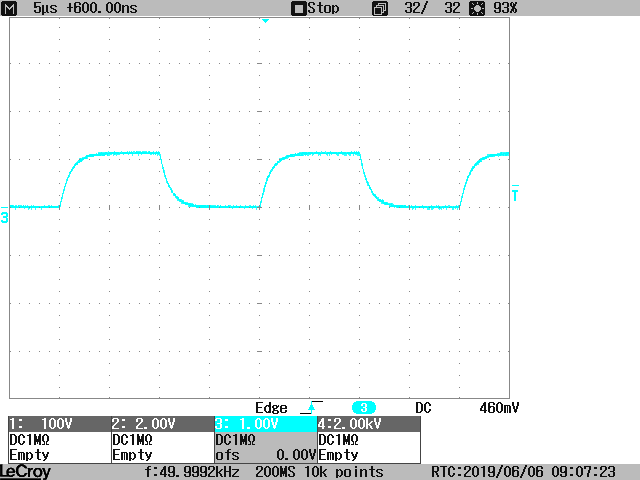Screen dimensions: 640x480
Task: Click the channel 3 ground marker
Action: pyautogui.click(x=4, y=215)
